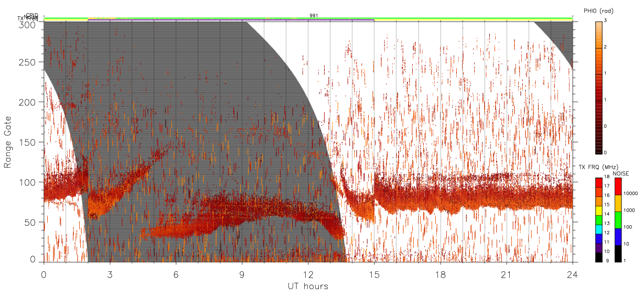This screenshot has width=644, height=297.
Task: Click the 12 tick on the UT hours axis
Action: pos(308,274)
